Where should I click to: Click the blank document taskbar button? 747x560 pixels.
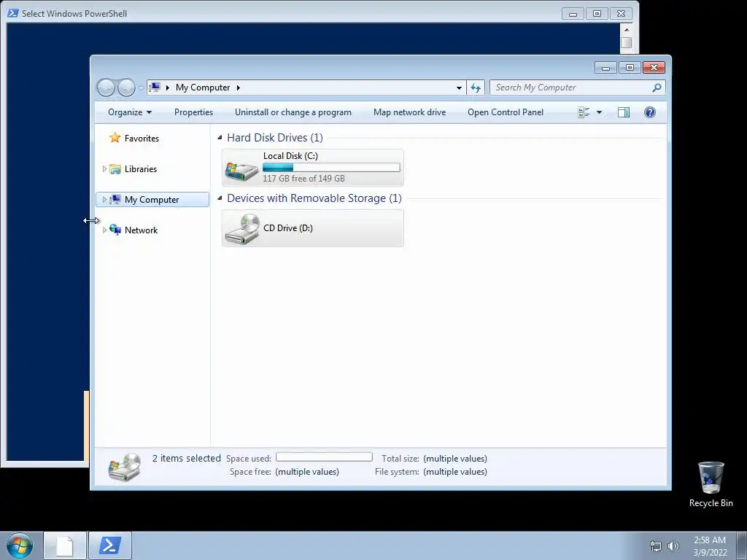65,545
